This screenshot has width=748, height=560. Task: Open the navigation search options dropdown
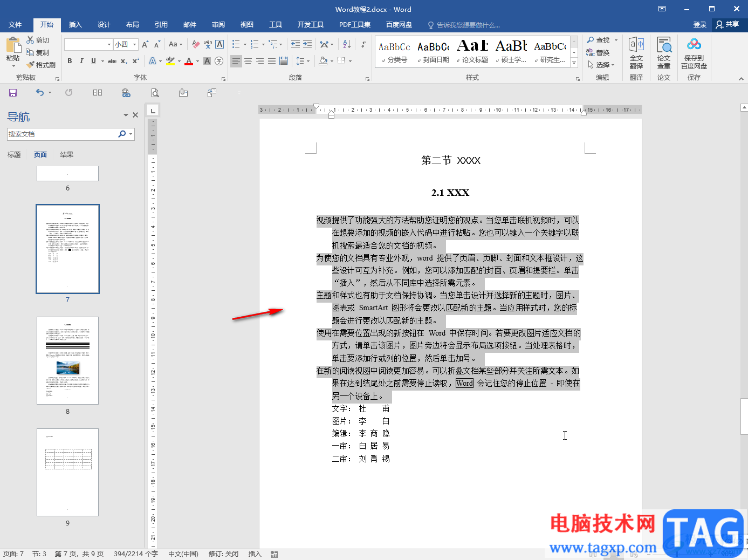coord(131,134)
